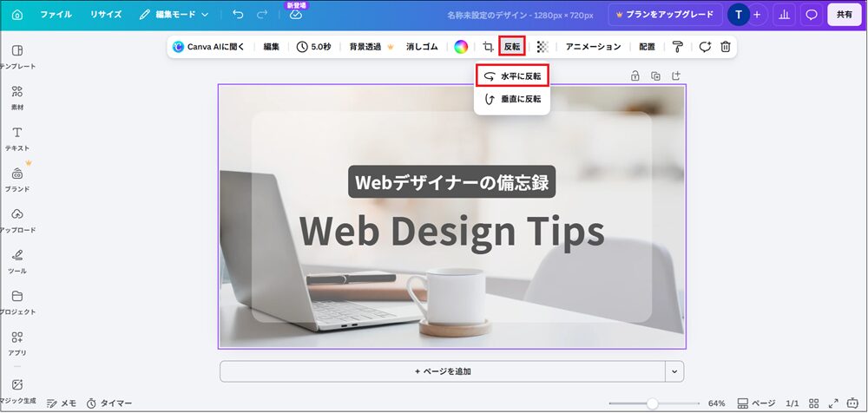Adjust the zoom slider handle

[x=653, y=403]
